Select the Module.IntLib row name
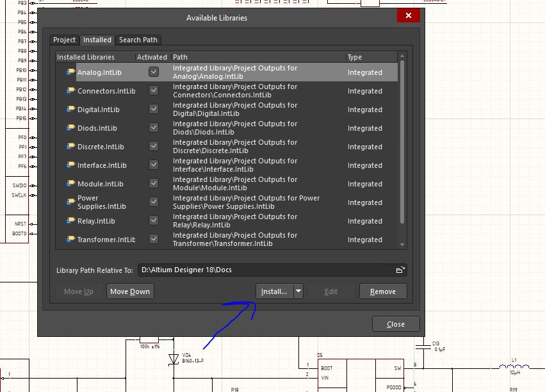The height and width of the screenshot is (392, 545). coord(100,184)
